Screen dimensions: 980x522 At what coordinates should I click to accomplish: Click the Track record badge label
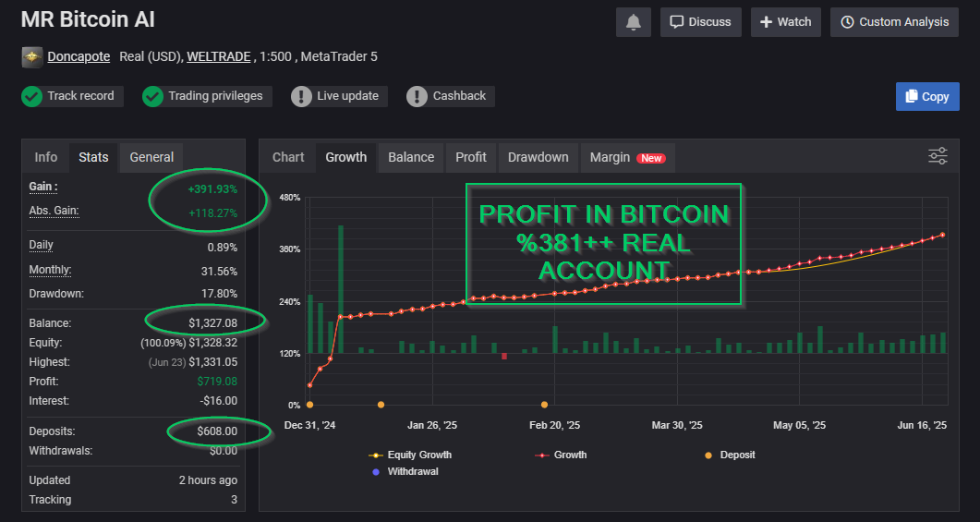click(x=80, y=96)
